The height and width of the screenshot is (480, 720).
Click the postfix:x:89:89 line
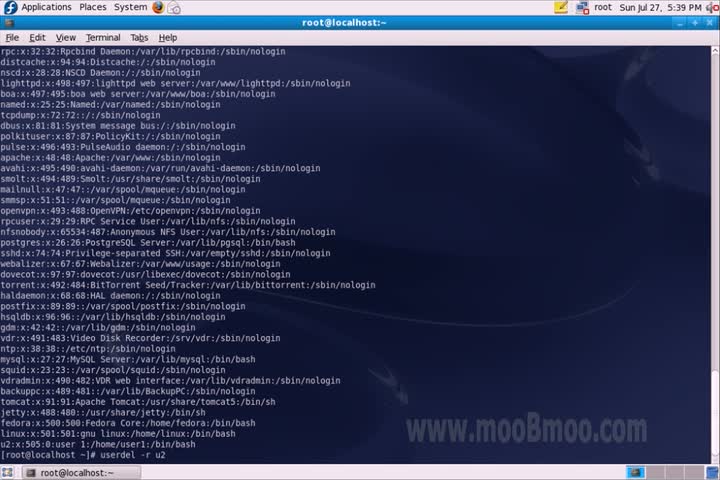123,306
